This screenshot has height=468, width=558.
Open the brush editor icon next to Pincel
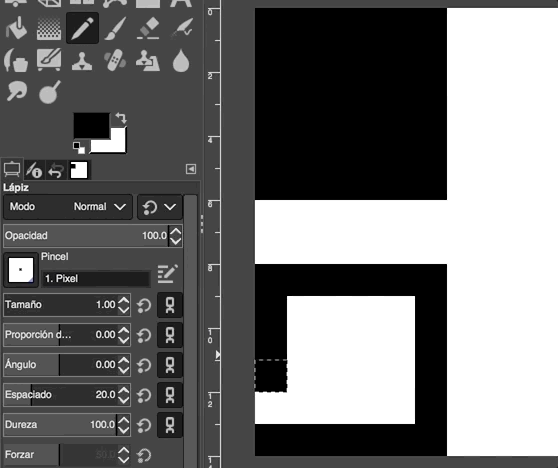point(167,274)
